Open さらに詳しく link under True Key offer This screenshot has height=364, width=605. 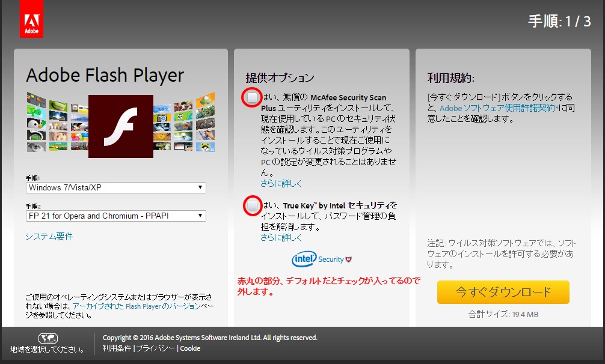281,237
